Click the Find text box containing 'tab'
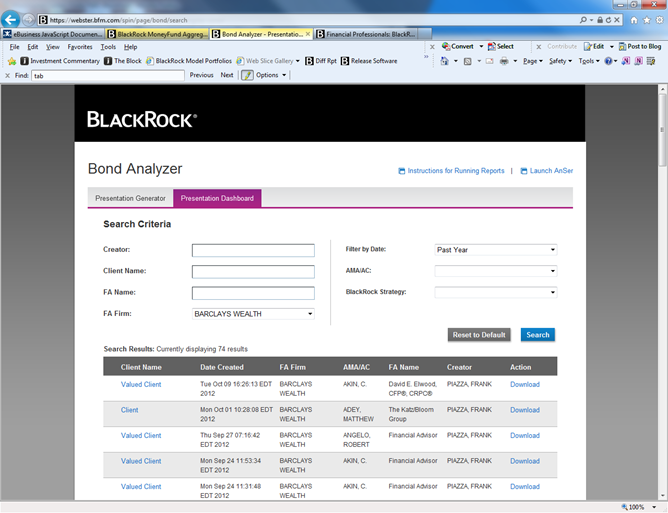 [x=108, y=76]
